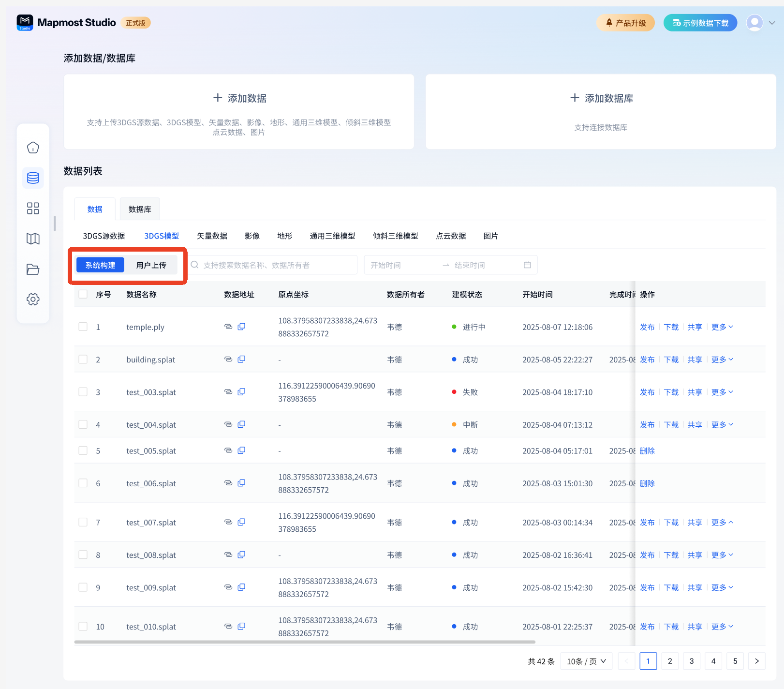Tick the checkbox for temple.ply row
This screenshot has width=784, height=689.
point(83,327)
